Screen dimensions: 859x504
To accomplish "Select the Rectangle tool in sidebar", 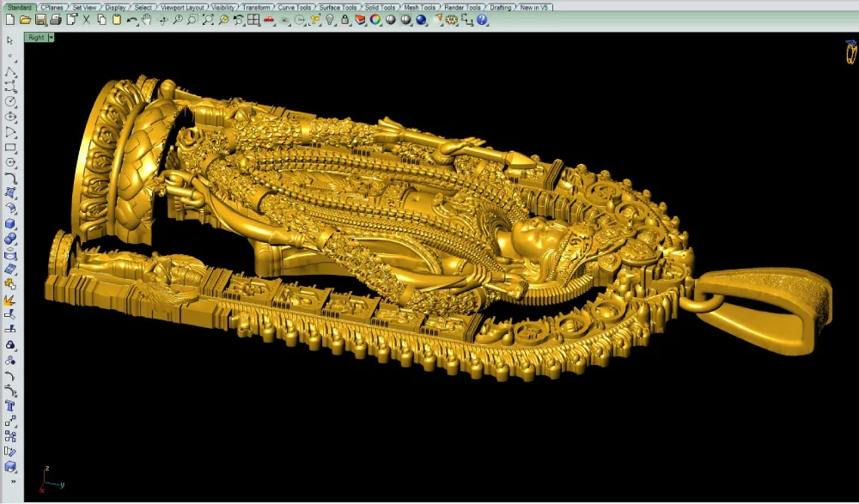I will coord(10,148).
